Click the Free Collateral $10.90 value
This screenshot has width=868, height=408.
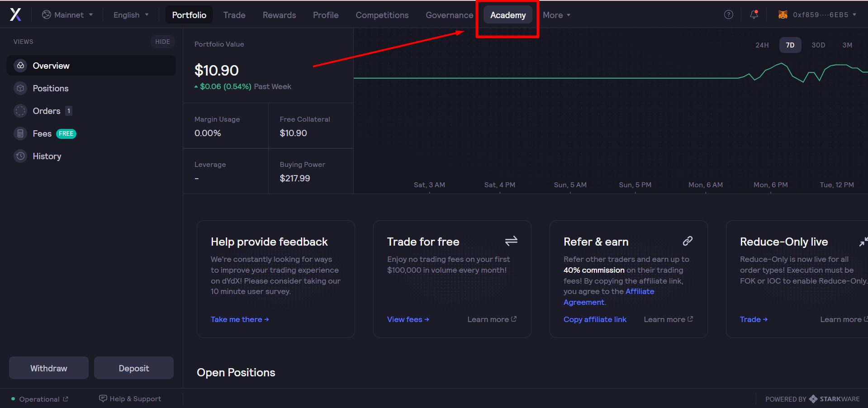(x=293, y=133)
